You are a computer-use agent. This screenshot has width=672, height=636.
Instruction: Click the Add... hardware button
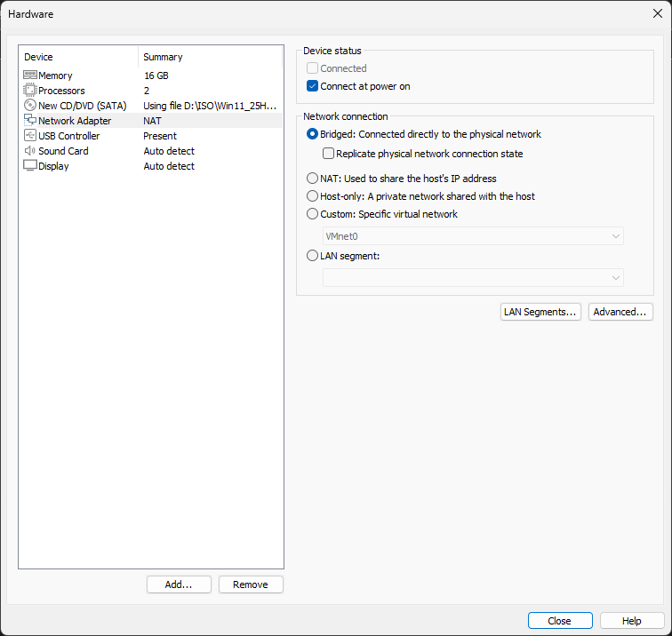(179, 584)
